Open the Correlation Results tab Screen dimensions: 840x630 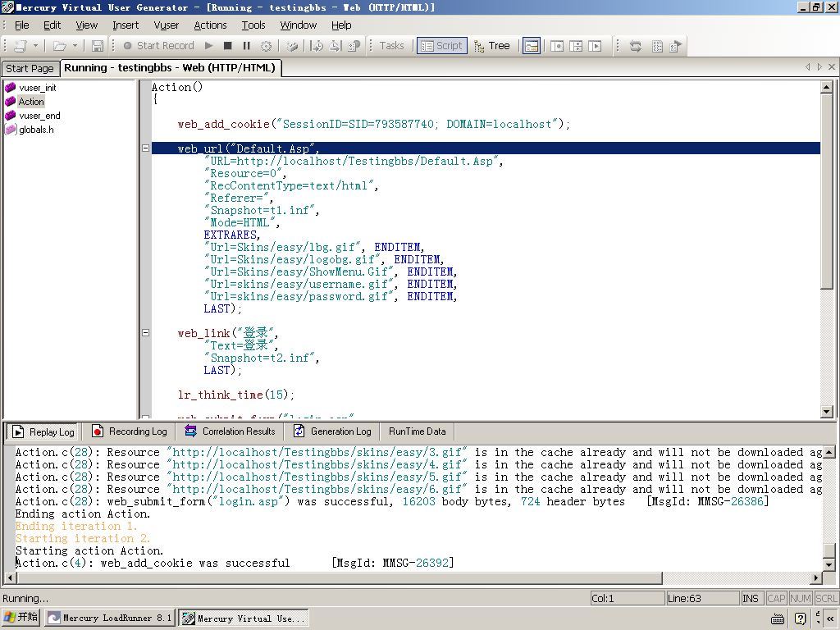pyautogui.click(x=230, y=431)
